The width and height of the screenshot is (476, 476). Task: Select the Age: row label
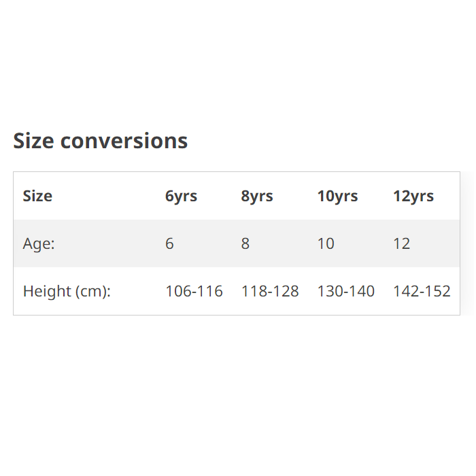(x=39, y=243)
